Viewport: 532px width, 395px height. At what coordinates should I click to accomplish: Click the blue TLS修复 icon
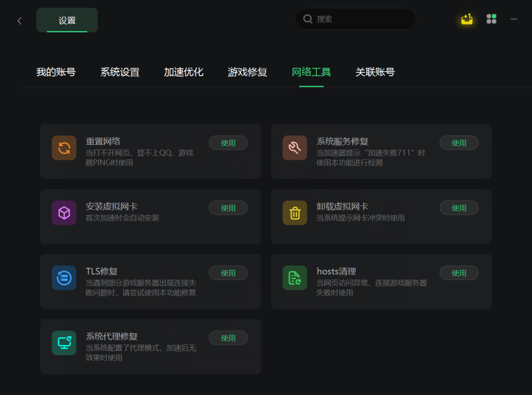click(64, 278)
